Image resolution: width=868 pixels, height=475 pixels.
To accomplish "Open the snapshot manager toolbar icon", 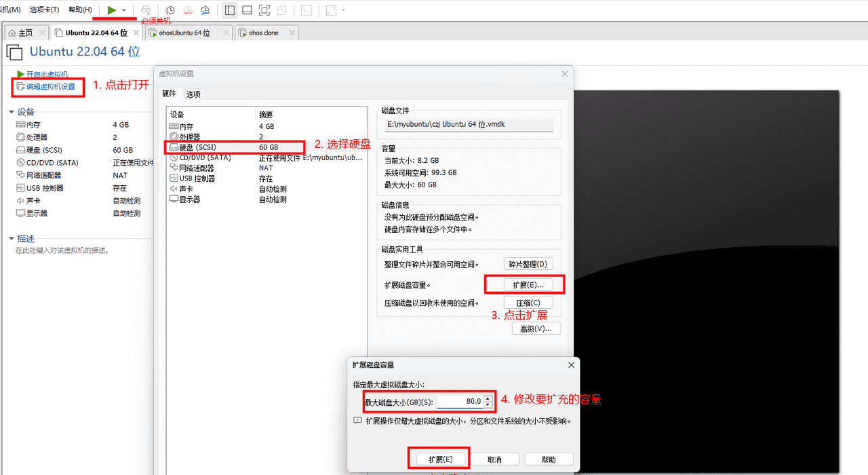I will (205, 9).
